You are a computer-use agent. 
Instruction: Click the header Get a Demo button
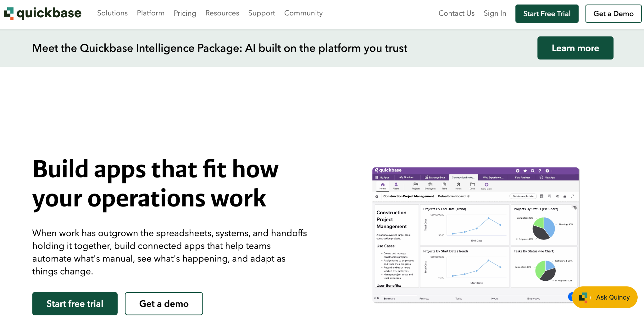click(613, 14)
